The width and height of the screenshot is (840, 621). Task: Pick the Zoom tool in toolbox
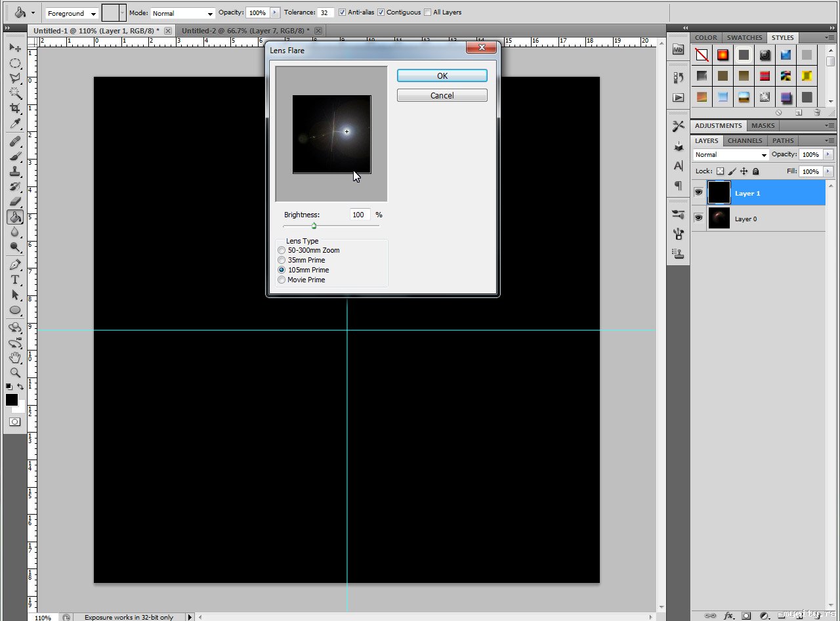pyautogui.click(x=14, y=372)
